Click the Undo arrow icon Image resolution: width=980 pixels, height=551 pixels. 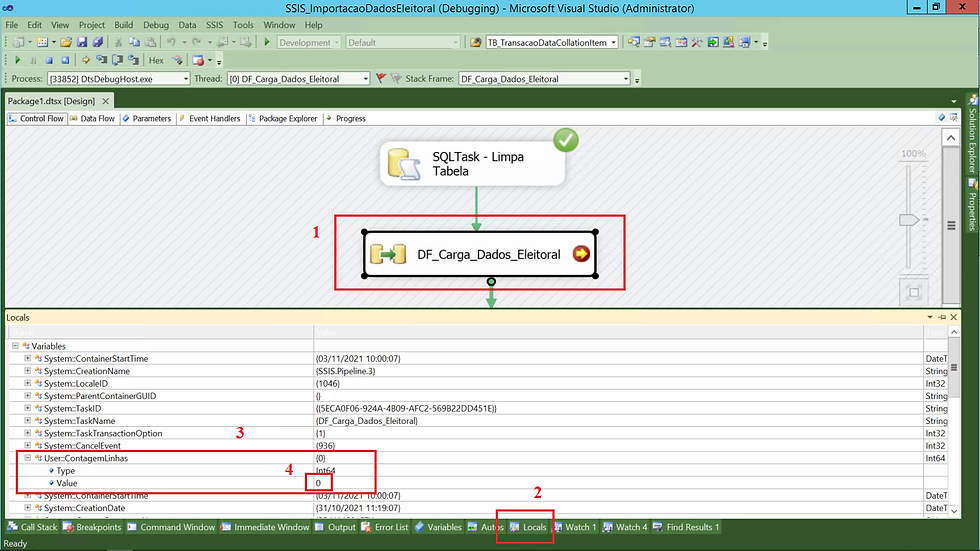click(171, 42)
